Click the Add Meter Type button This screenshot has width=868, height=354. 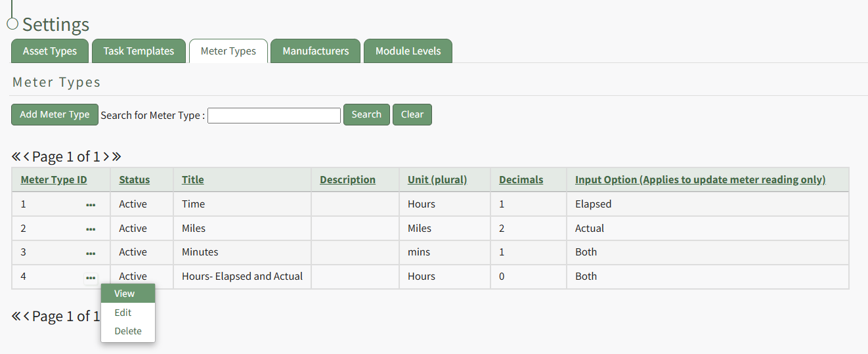54,114
